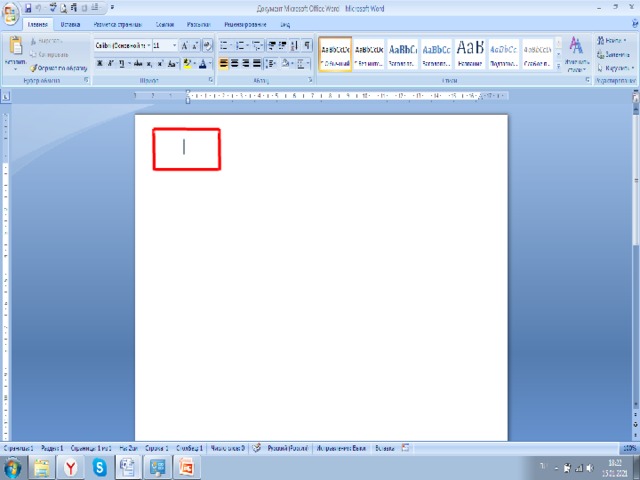Toggle Italic formatting
This screenshot has height=480, width=640.
(x=111, y=63)
